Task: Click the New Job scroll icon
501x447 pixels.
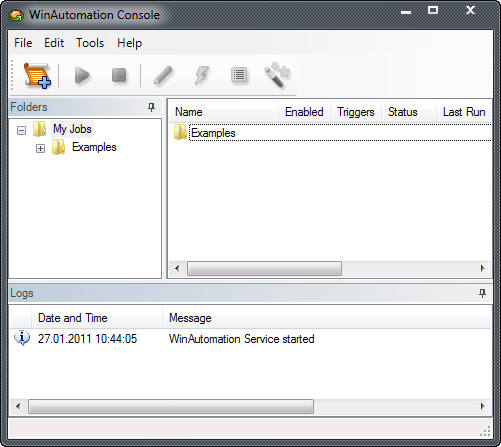Action: click(x=37, y=76)
